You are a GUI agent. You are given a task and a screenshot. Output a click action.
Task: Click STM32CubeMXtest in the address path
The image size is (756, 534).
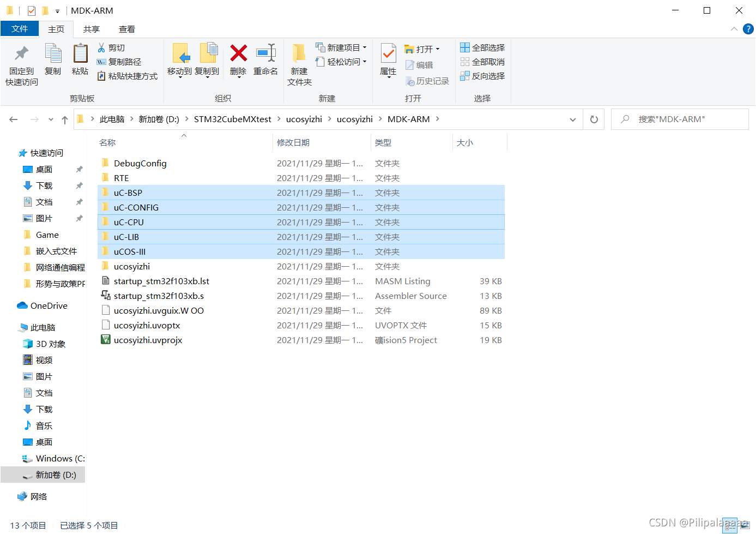pyautogui.click(x=233, y=119)
